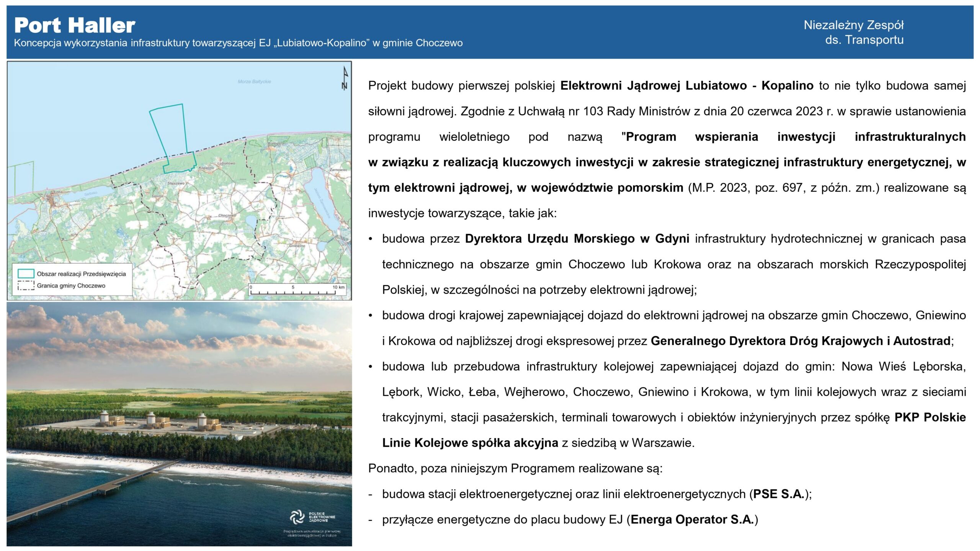Viewport: 980px width, 551px height.
Task: Click the Port Haller title
Action: pos(75,26)
